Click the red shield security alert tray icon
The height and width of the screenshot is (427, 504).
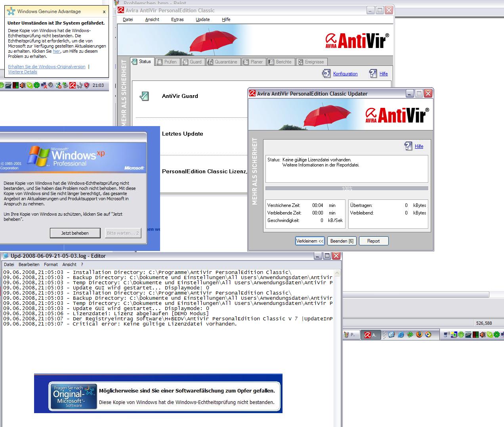[x=86, y=85]
